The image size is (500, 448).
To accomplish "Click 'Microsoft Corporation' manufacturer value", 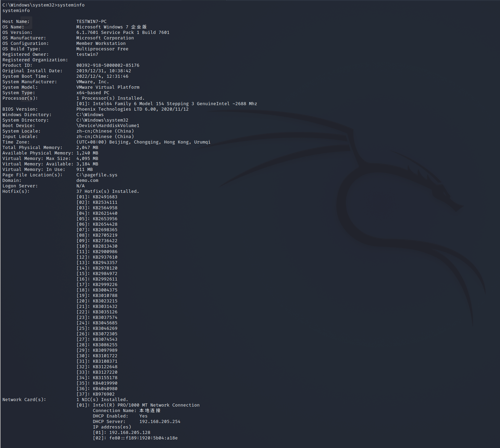I will (x=105, y=38).
